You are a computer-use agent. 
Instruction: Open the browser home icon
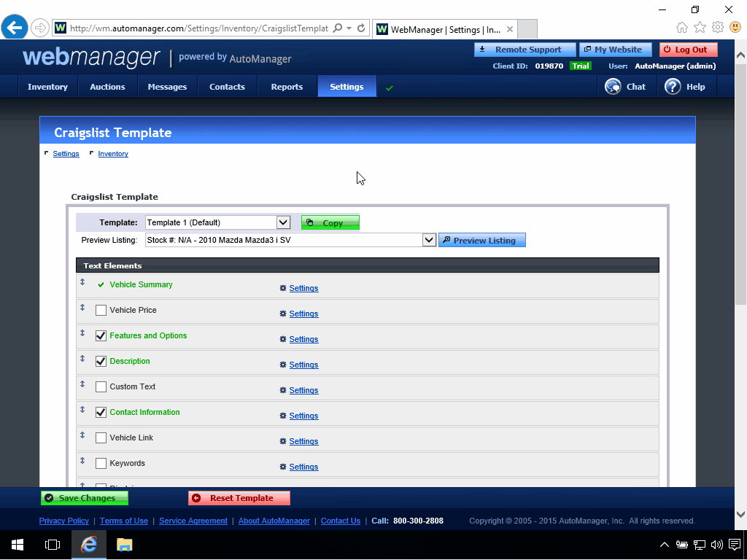682,27
